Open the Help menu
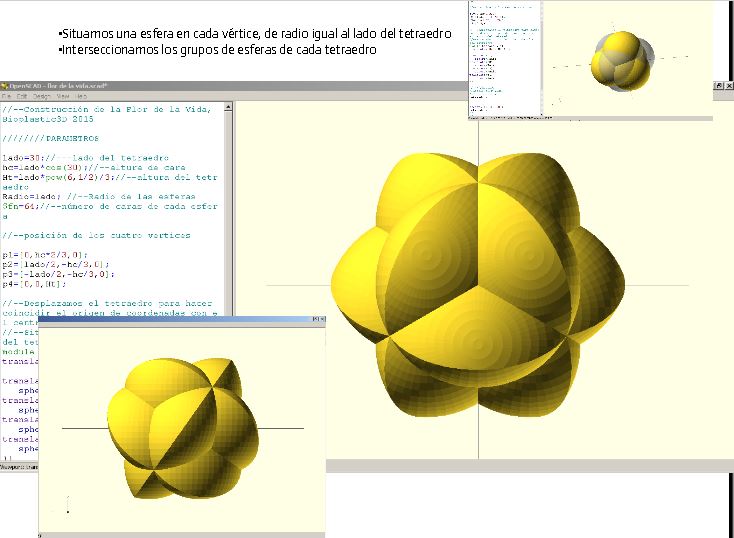 pos(81,96)
